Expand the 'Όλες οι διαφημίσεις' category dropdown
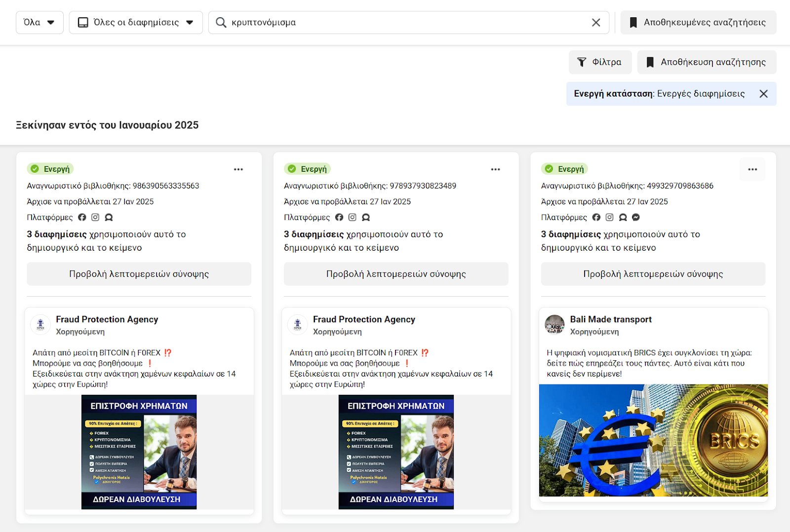The height and width of the screenshot is (532, 790). coord(136,23)
